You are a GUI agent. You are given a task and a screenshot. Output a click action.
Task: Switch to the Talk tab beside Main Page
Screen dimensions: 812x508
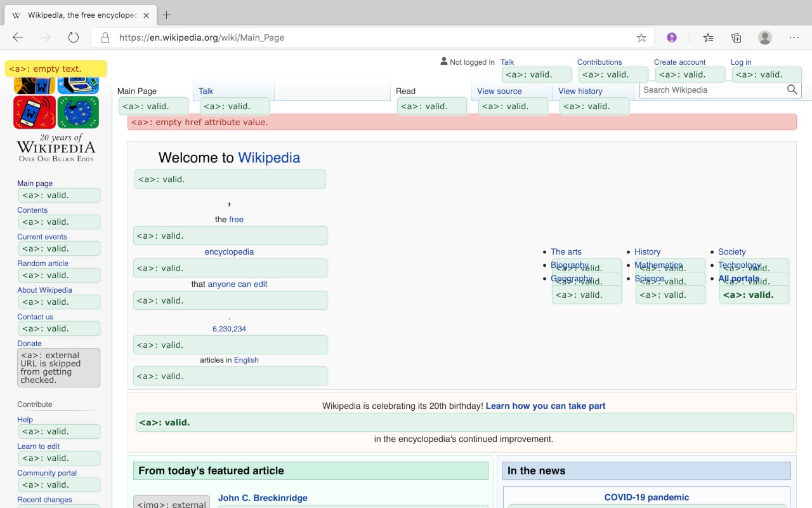coord(206,91)
